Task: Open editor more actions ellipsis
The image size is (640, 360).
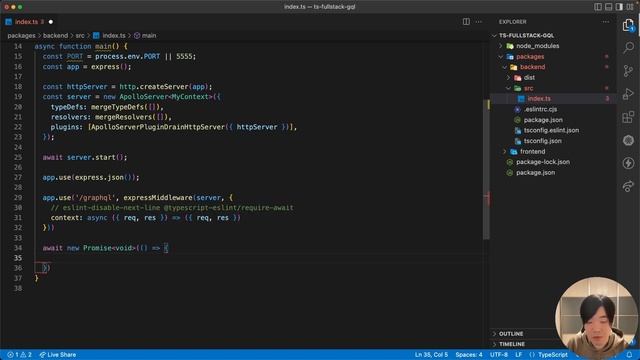Action: [478, 22]
